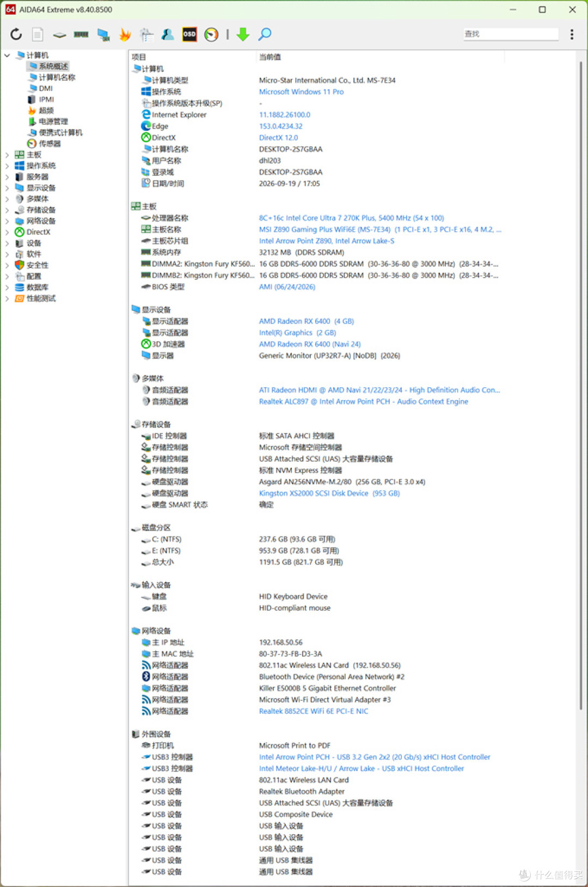Expand the 操作系统 tree node
The width and height of the screenshot is (588, 887).
(x=7, y=166)
